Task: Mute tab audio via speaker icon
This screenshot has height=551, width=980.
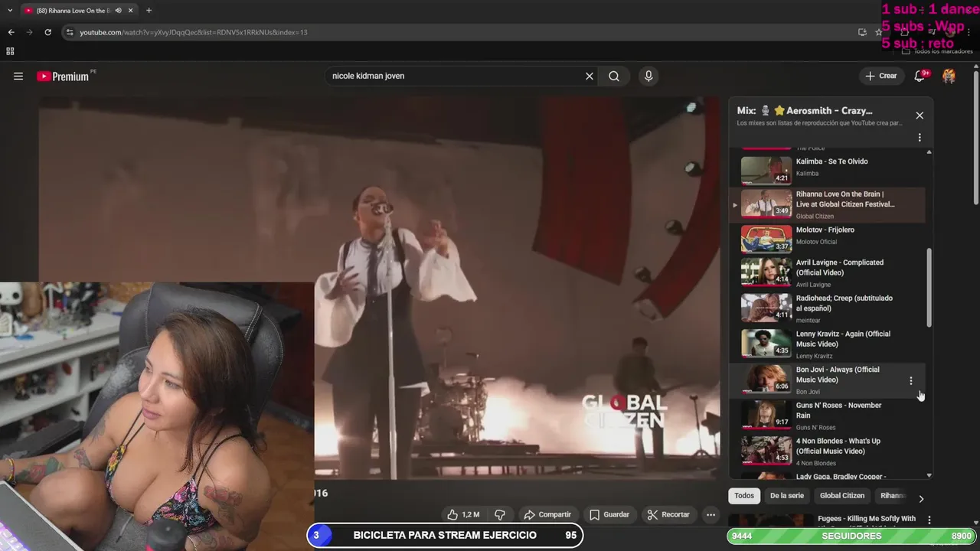Action: click(x=118, y=11)
